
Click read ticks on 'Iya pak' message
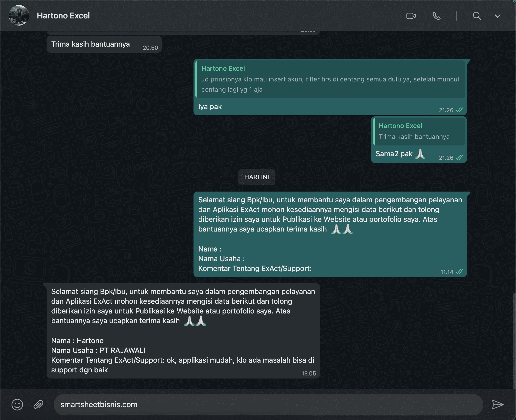coord(459,110)
